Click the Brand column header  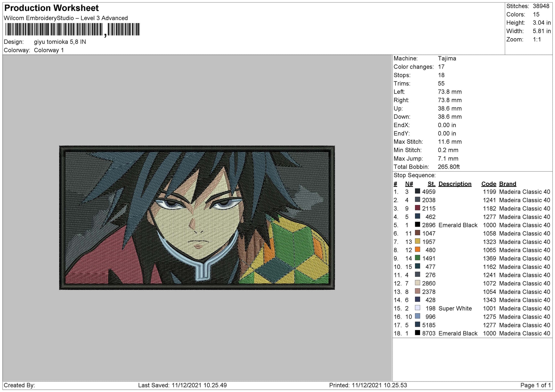pos(507,184)
